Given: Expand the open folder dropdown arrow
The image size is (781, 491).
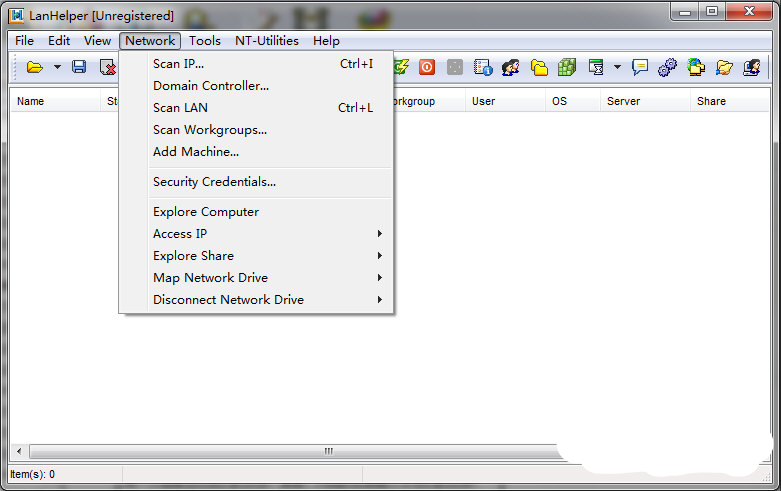Looking at the screenshot, I should (x=57, y=67).
